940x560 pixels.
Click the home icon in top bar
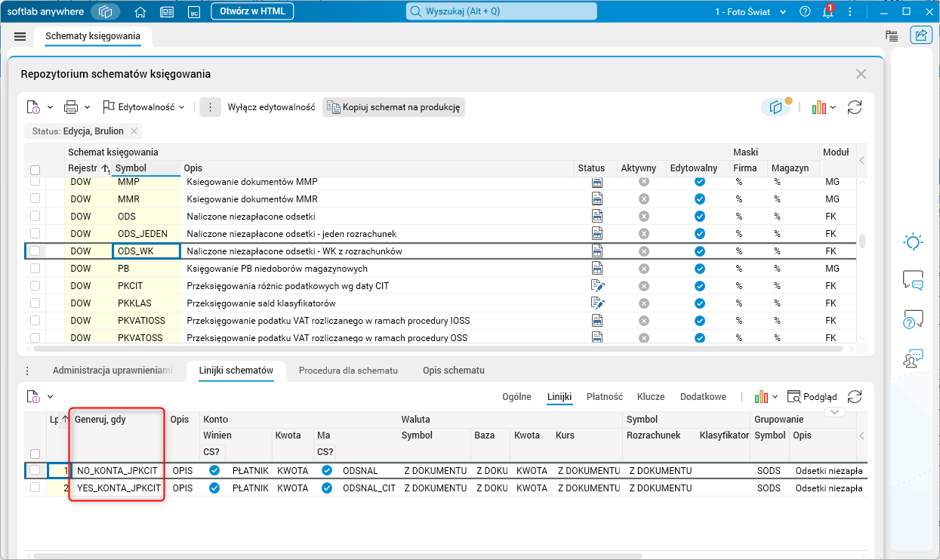pyautogui.click(x=140, y=12)
